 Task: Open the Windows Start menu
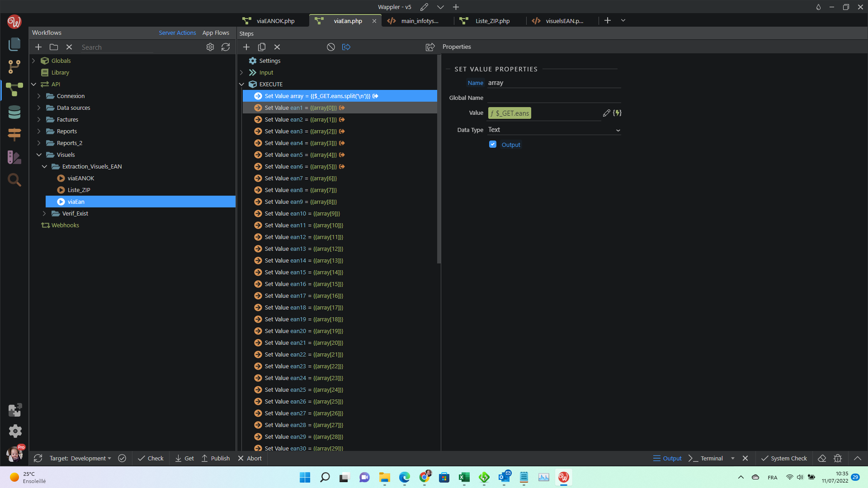coord(305,477)
